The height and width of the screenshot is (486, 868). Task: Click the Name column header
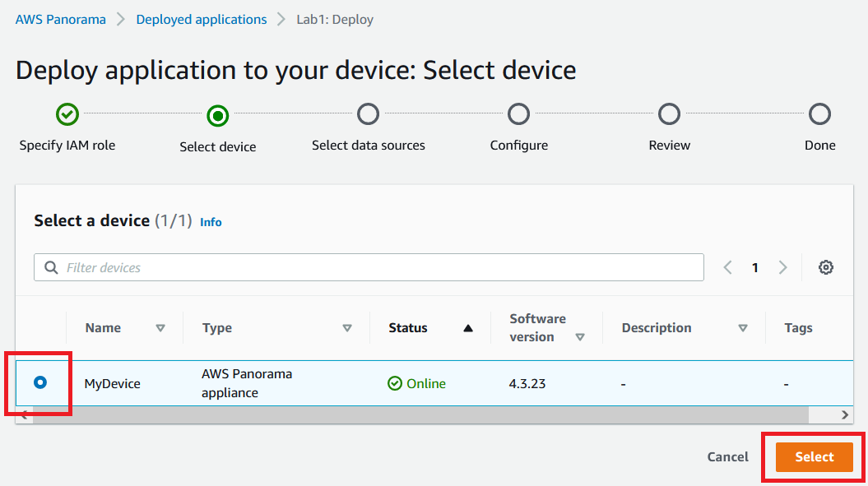point(103,327)
